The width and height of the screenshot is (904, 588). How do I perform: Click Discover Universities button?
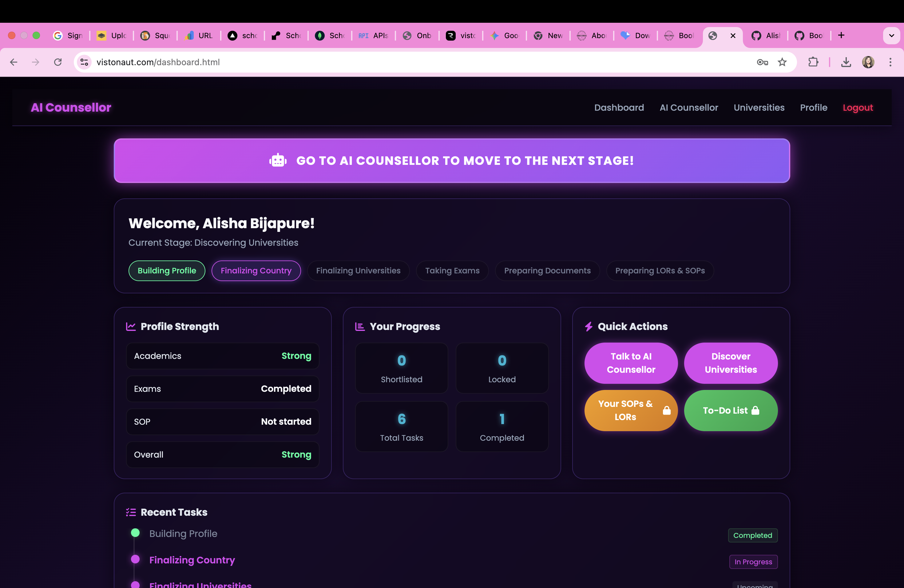coord(731,363)
